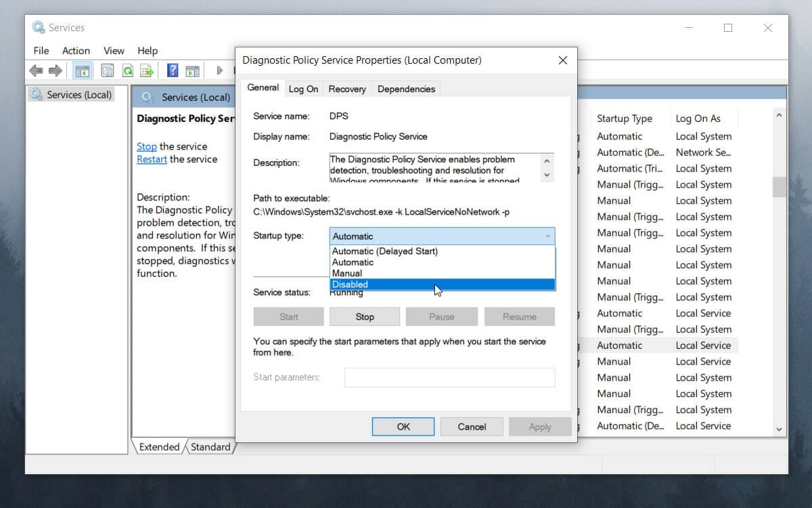Click the Start Service play icon in toolbar
Viewport: 812px width, 508px height.
click(x=219, y=70)
